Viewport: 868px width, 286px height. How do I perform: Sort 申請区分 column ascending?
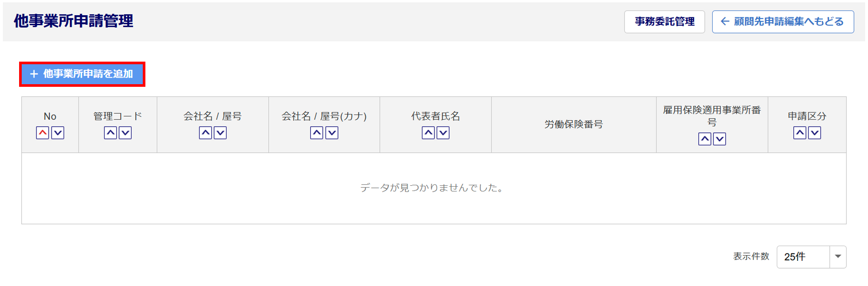[800, 133]
